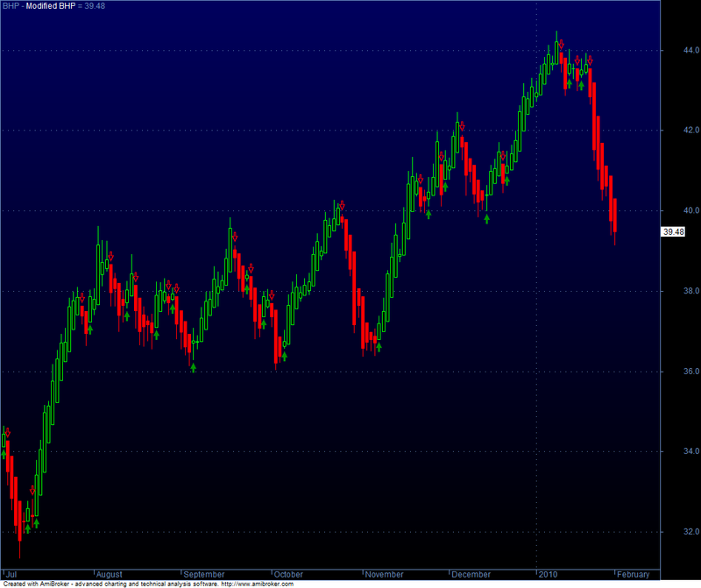Click the February label on the date axis
This screenshot has width=701, height=588.
pyautogui.click(x=633, y=575)
